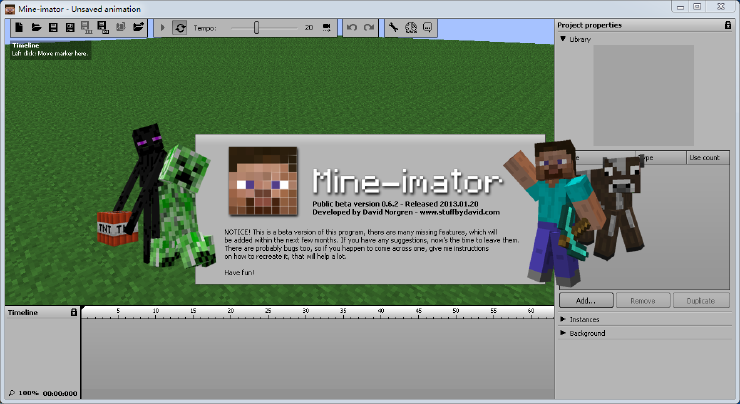Toggle the loop playback button
Screen dimensions: 740x404
click(180, 28)
